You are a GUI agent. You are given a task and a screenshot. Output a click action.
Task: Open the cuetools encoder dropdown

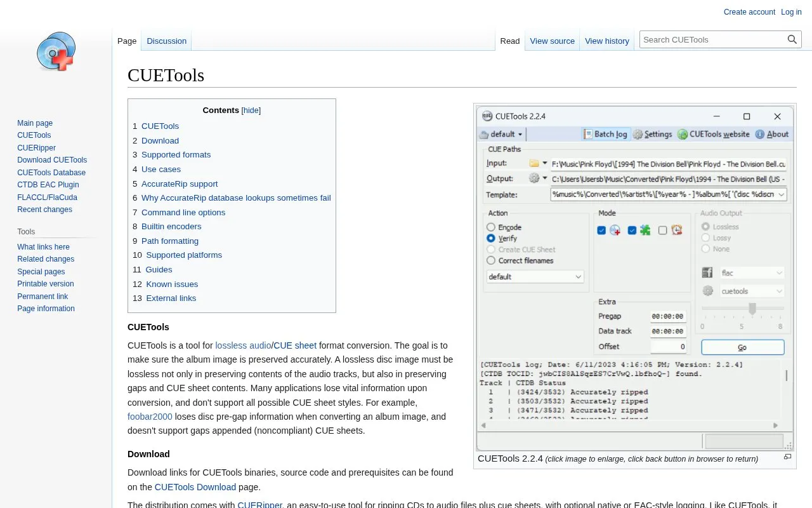[x=752, y=291]
